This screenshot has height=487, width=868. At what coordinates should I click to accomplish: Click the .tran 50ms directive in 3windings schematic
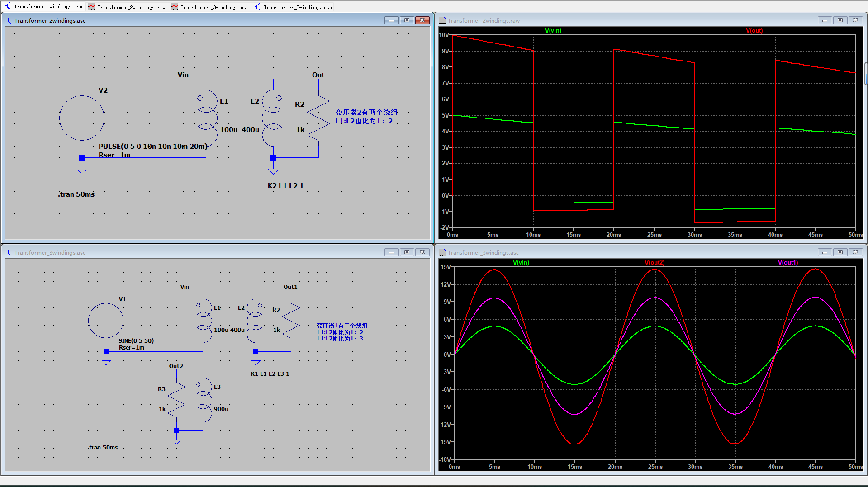point(102,447)
